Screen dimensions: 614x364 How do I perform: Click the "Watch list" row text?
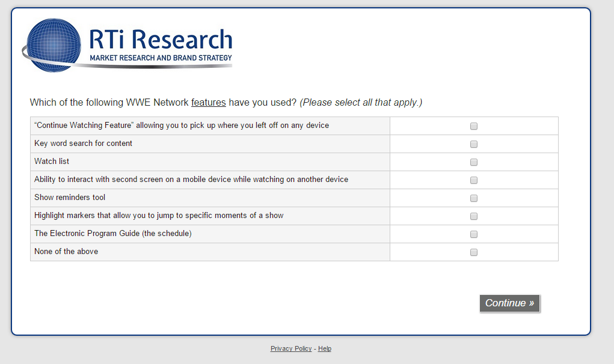coord(52,161)
